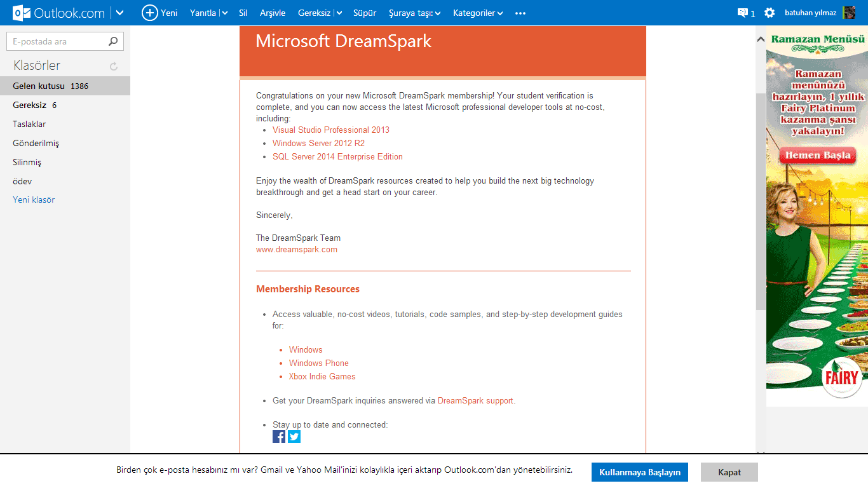Screen dimensions: 868x488
Task: Open the Windows resources link
Action: pyautogui.click(x=306, y=349)
